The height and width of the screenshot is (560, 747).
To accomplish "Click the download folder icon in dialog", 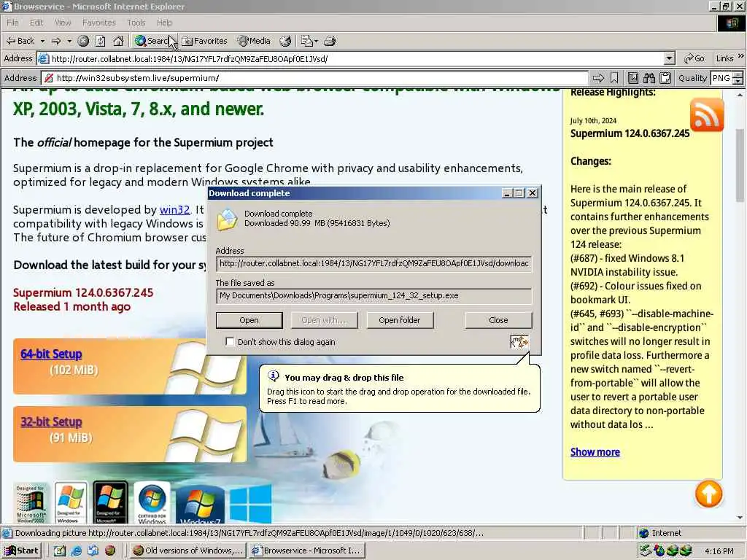I will [x=228, y=219].
